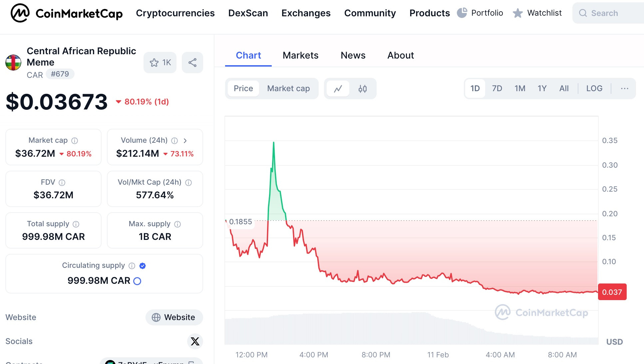Open DexScan menu
The width and height of the screenshot is (644, 364).
[248, 13]
